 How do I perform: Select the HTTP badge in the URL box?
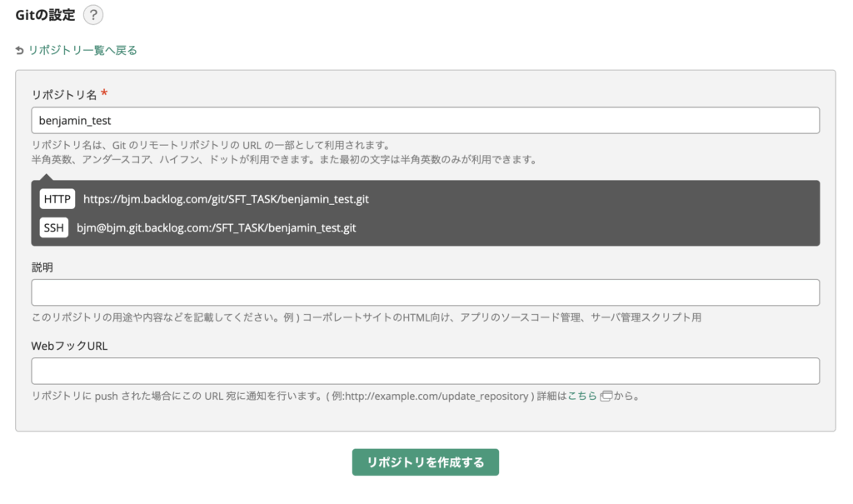(x=57, y=200)
